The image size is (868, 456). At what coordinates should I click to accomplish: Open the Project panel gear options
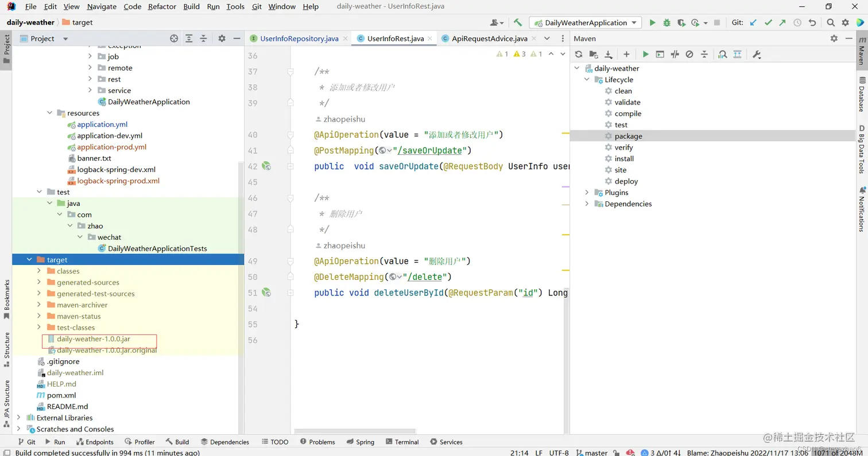coord(222,38)
